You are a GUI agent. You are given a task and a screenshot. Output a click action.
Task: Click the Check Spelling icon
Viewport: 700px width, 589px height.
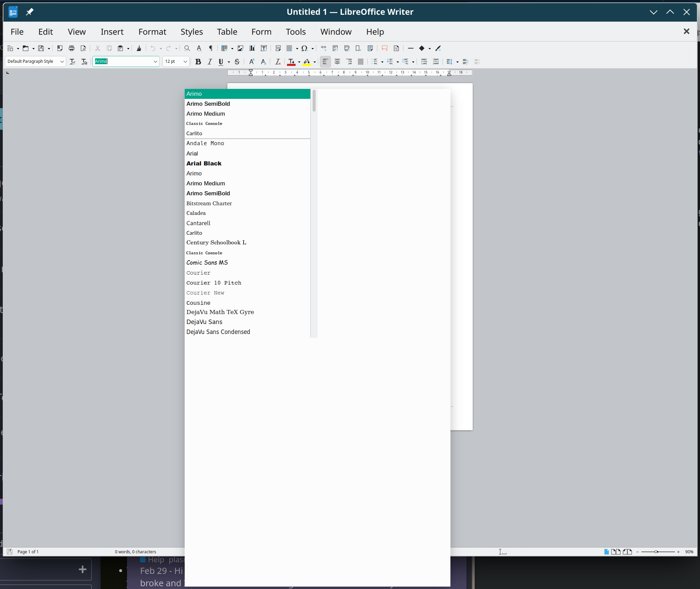[199, 48]
